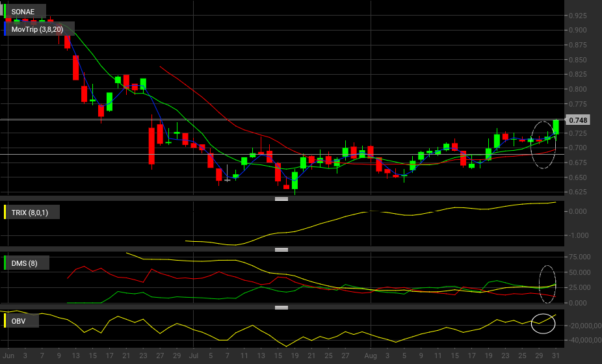602x364 pixels.
Task: Click the TRIX axis value 0.000
Action: [x=578, y=211]
